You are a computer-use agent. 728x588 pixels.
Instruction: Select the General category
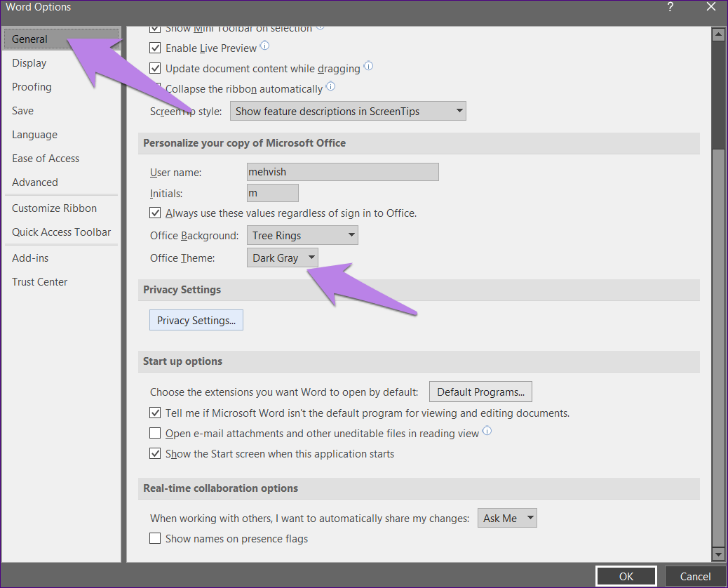pos(61,39)
